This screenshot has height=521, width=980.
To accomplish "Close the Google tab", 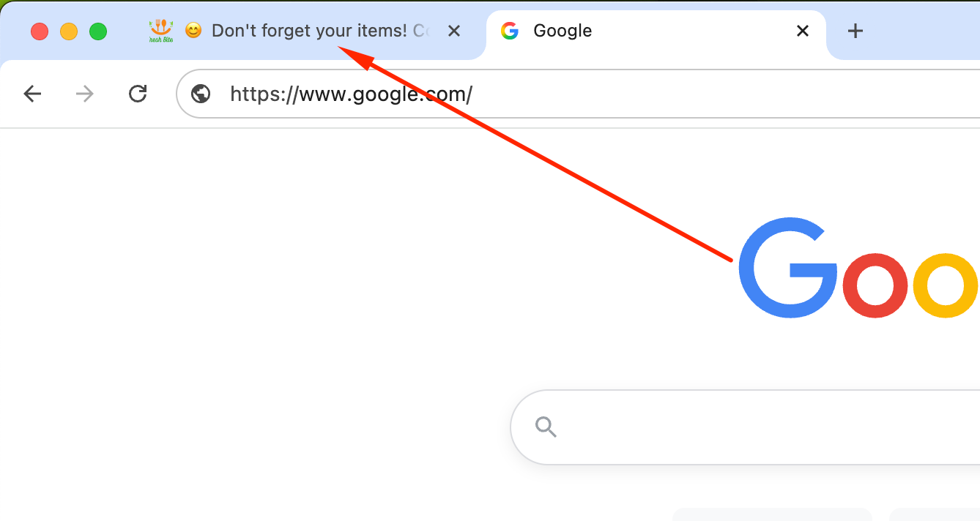I will point(803,31).
